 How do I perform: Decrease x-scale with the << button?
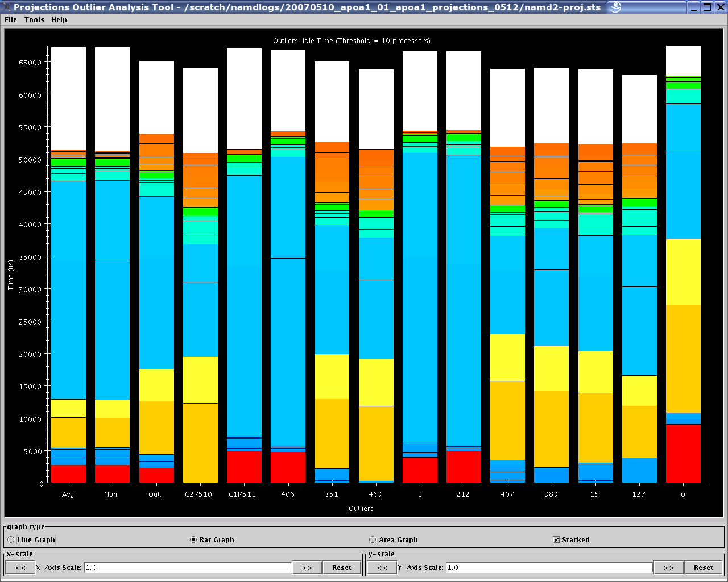tap(20, 567)
